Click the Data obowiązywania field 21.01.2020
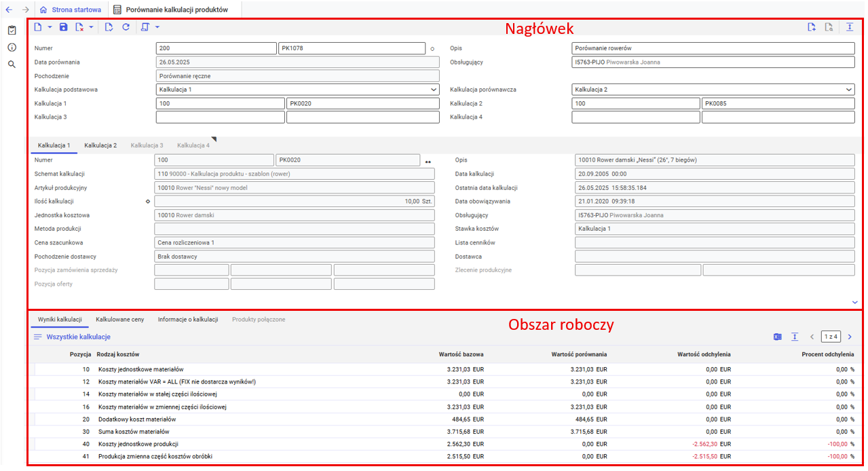This screenshot has height=471, width=868. point(715,202)
